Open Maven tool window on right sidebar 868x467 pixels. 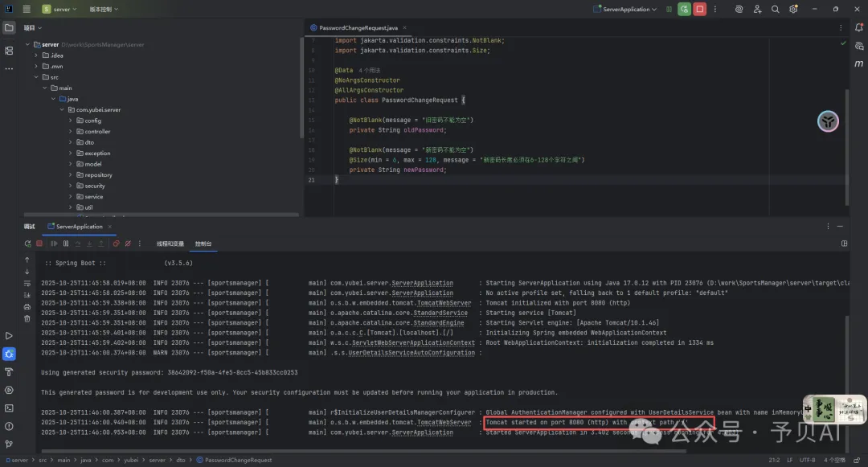[x=858, y=63]
